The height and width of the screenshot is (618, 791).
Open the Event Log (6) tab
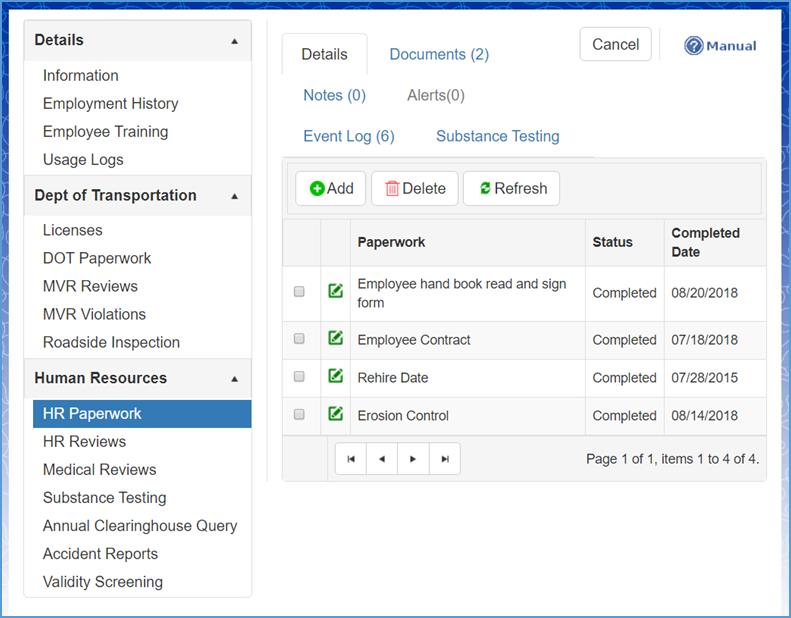pyautogui.click(x=349, y=136)
